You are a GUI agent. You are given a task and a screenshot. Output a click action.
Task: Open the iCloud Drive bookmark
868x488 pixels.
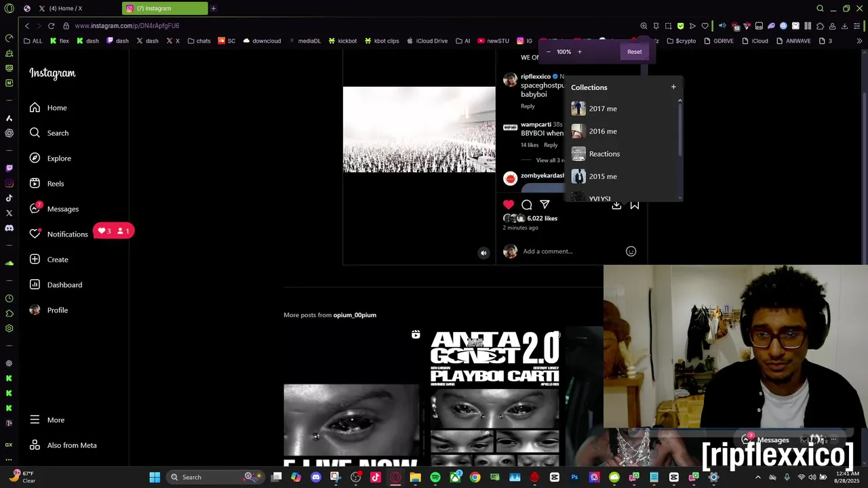[x=427, y=41]
